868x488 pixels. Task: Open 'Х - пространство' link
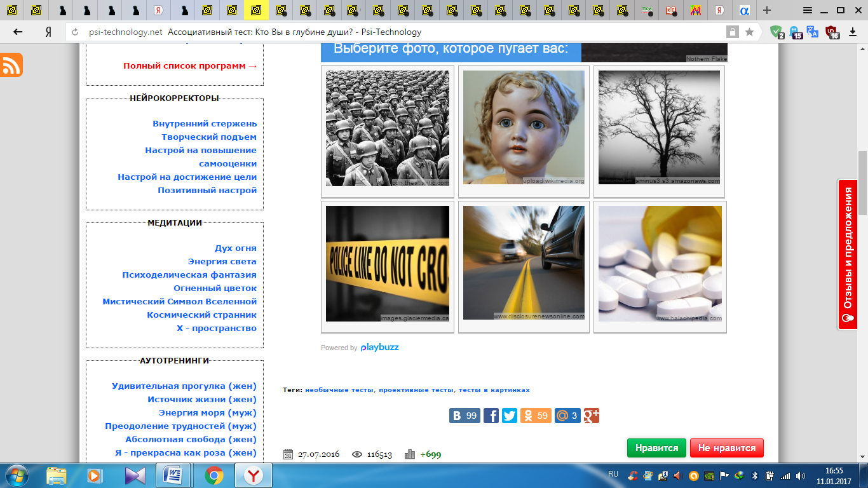(x=217, y=328)
